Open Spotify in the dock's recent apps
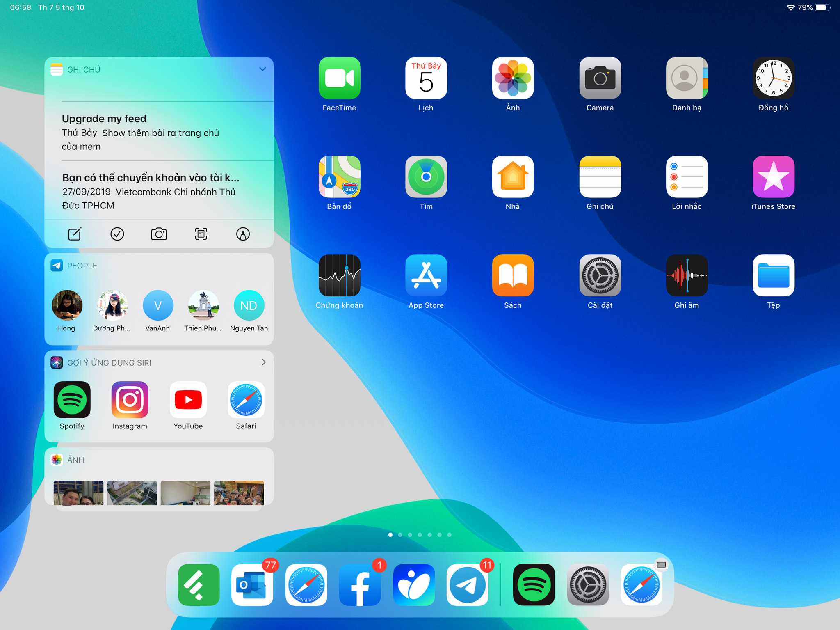The height and width of the screenshot is (630, 840). [x=534, y=584]
